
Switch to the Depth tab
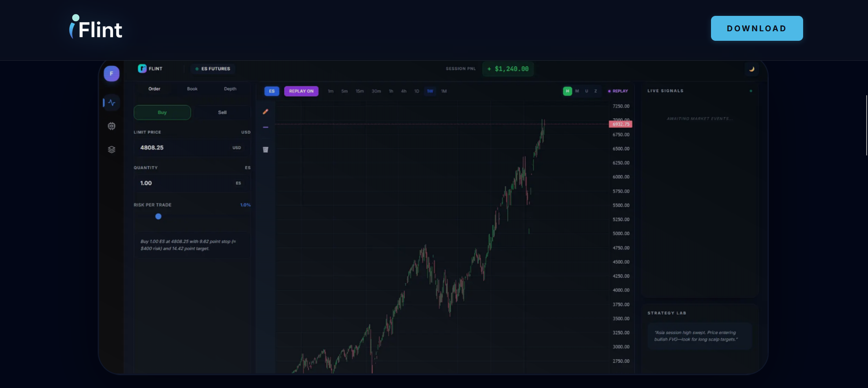coord(230,89)
